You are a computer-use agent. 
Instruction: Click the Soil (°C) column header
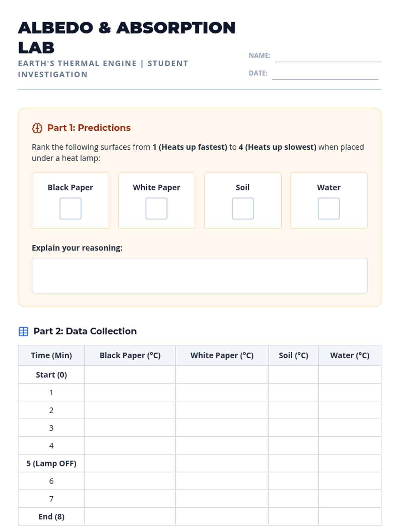pos(293,355)
